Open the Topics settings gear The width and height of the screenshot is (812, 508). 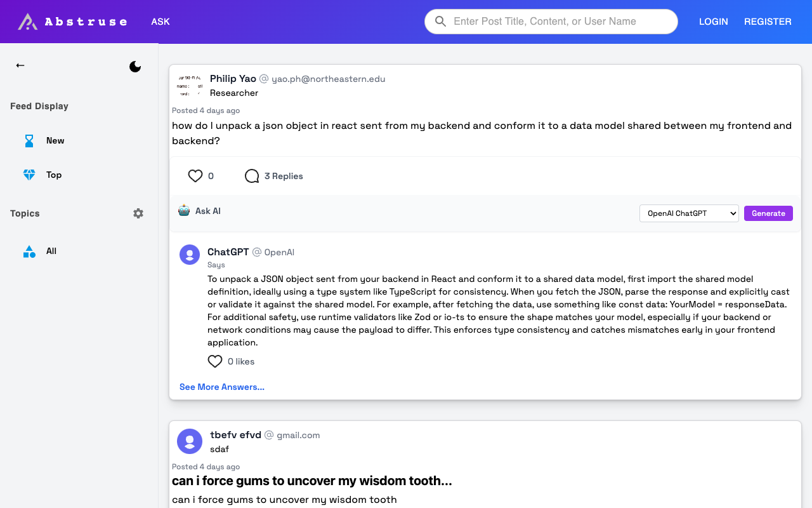coord(138,213)
